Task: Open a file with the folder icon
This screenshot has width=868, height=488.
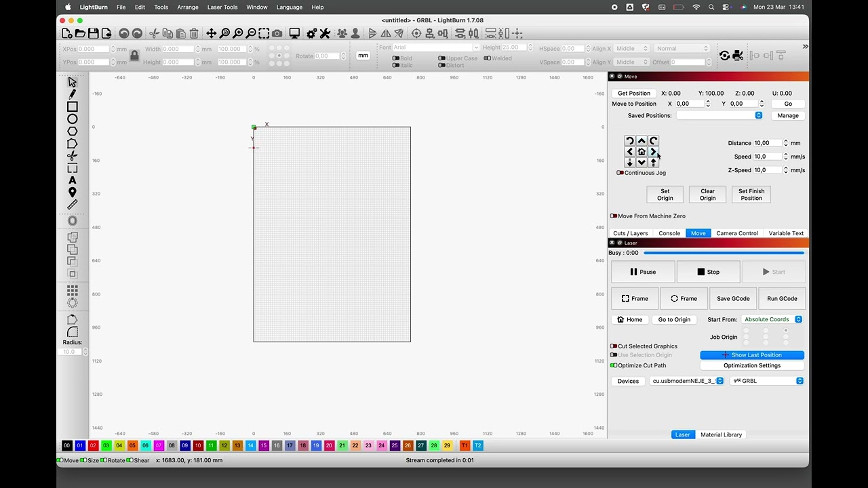Action: pyautogui.click(x=80, y=33)
